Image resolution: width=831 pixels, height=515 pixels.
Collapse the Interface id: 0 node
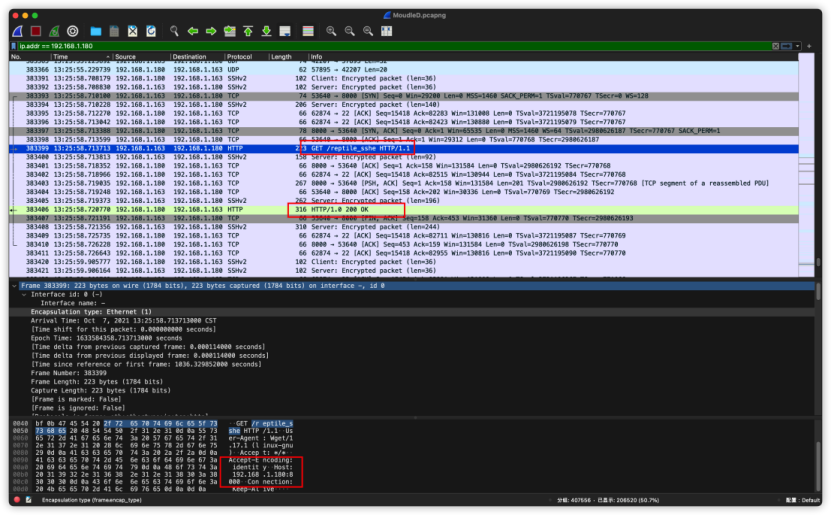24,295
